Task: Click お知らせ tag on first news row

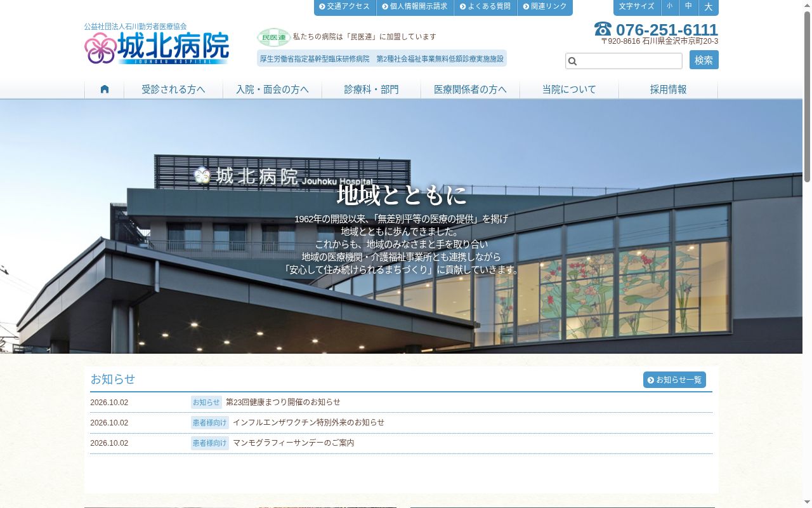Action: [206, 402]
